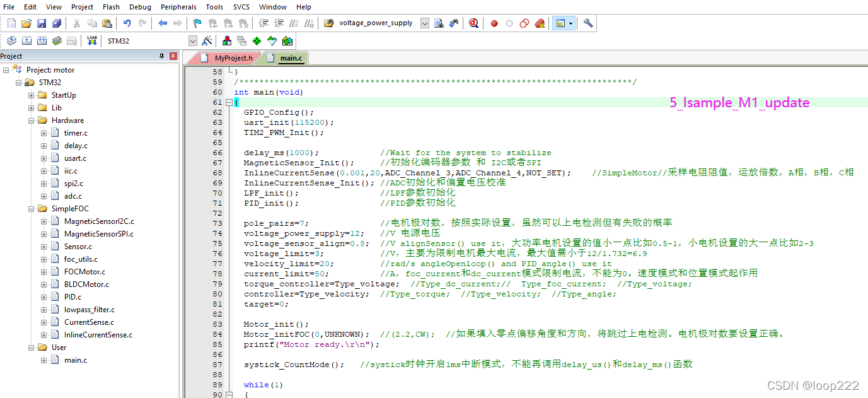This screenshot has width=868, height=398.
Task: Collapse the Hardware folder
Action: click(x=32, y=120)
